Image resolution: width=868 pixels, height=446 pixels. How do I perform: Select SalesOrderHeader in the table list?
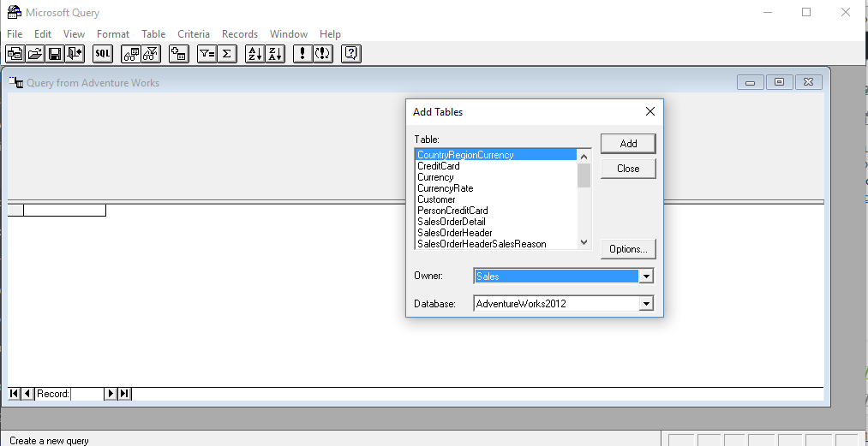(496, 232)
